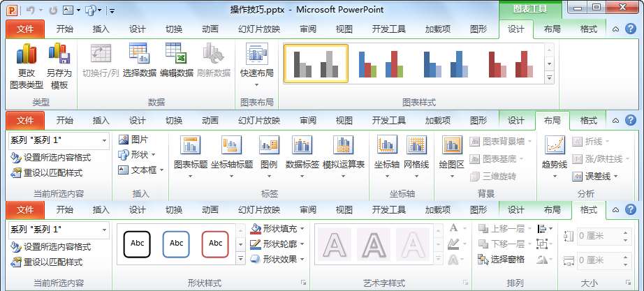Screen dimensions: 644x291
Task: Click the PowerPoint application icon
Action: [x=12, y=10]
